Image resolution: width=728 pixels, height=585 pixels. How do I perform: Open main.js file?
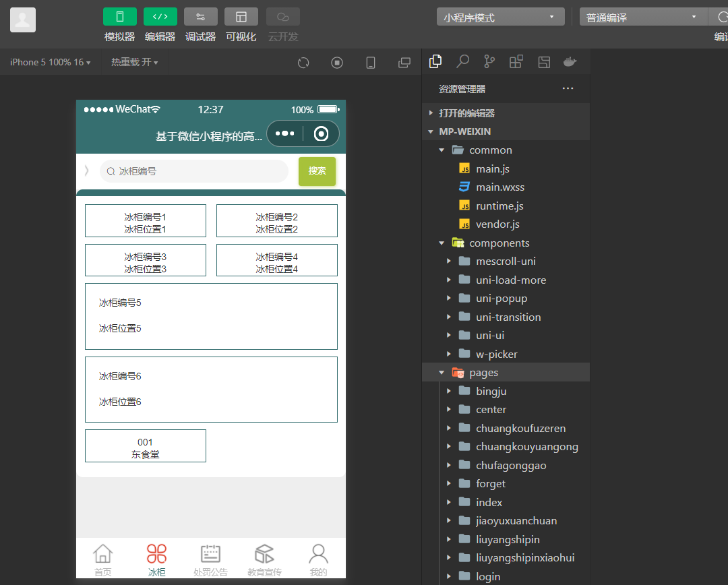pyautogui.click(x=506, y=168)
